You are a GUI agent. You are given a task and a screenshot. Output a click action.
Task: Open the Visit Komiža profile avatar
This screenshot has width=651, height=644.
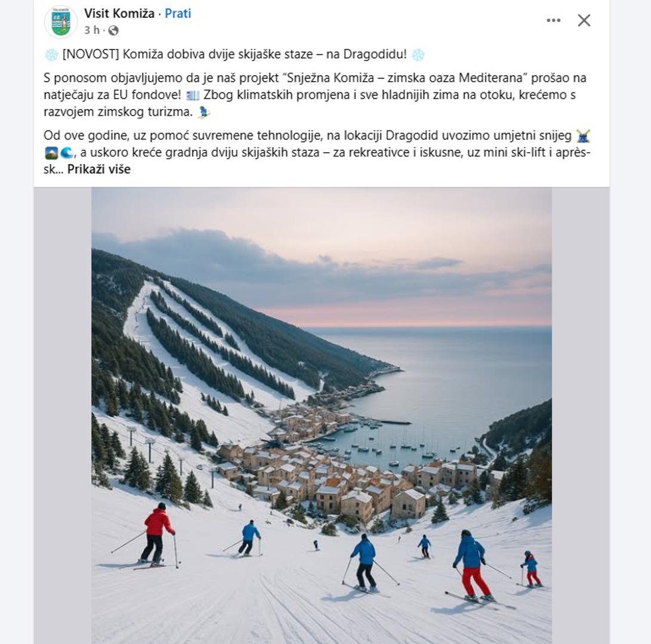coord(61,22)
